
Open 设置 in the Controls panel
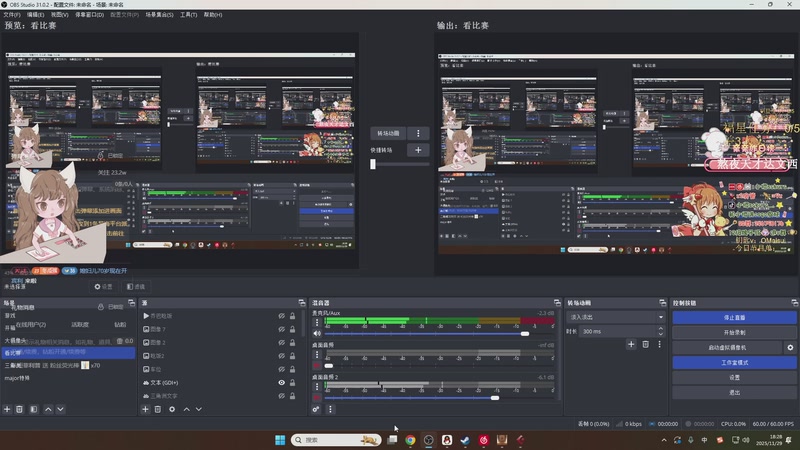734,378
